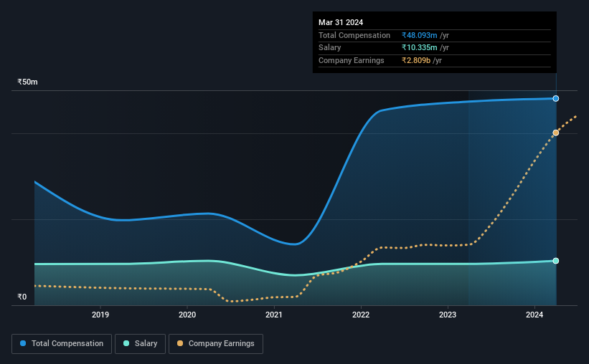Click the ₹48.093m total compensation value
Image resolution: width=589 pixels, height=364 pixels.
[419, 35]
